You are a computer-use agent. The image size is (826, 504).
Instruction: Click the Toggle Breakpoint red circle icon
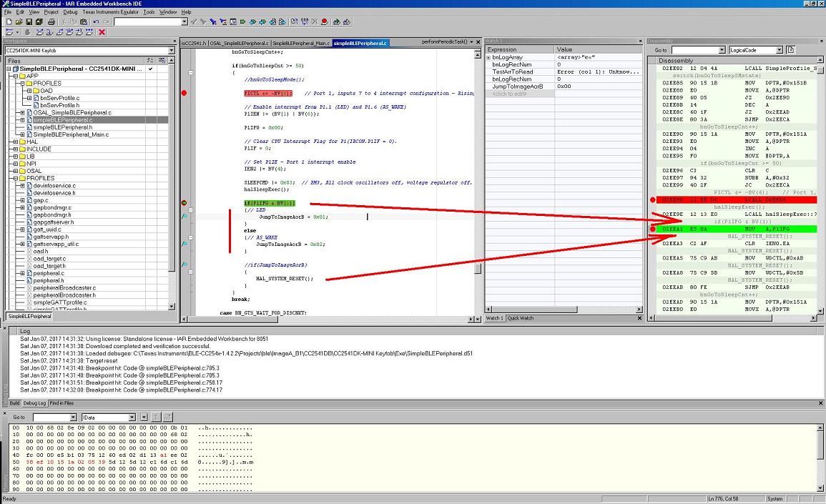[325, 21]
